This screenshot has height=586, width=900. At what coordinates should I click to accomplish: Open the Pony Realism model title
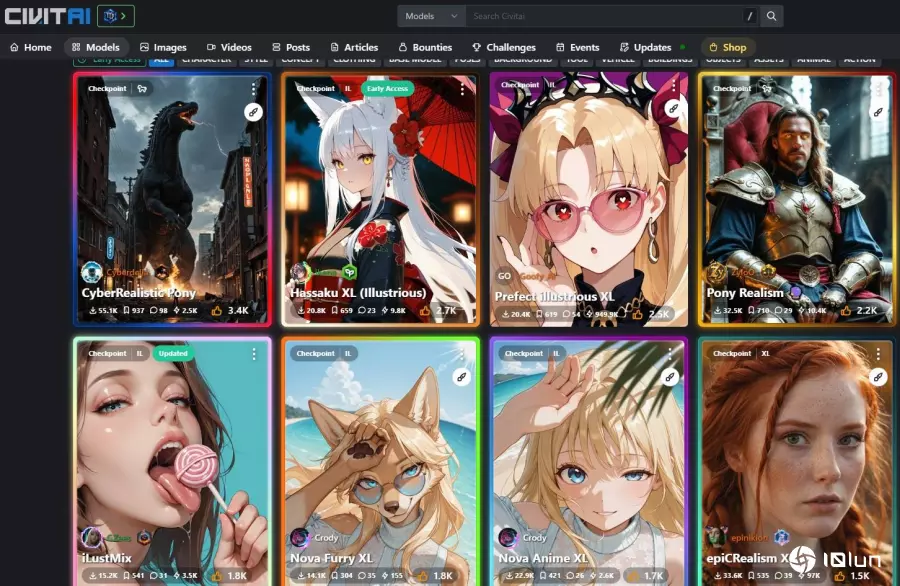(x=745, y=293)
